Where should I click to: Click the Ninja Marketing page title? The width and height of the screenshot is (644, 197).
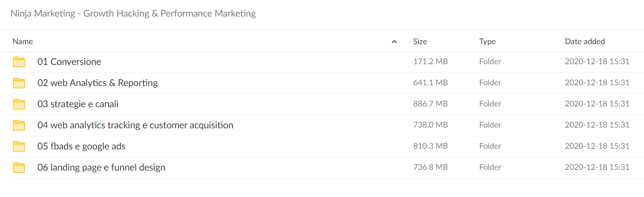(133, 14)
